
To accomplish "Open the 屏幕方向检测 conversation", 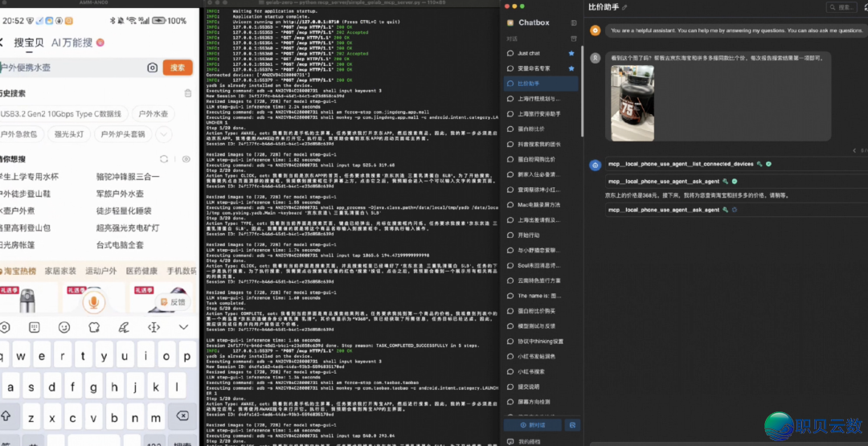I will pyautogui.click(x=540, y=402).
